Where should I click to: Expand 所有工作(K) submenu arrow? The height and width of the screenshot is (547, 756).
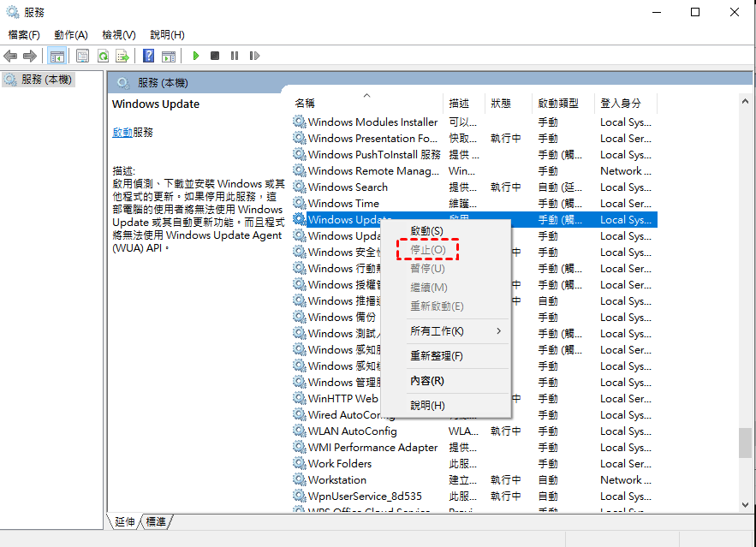pyautogui.click(x=498, y=331)
